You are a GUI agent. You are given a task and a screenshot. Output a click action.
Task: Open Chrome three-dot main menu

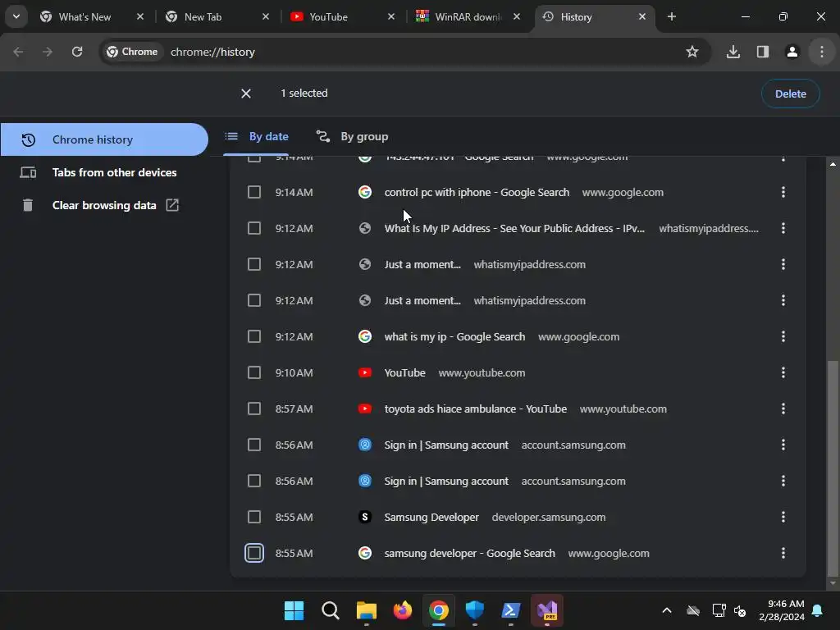click(822, 52)
